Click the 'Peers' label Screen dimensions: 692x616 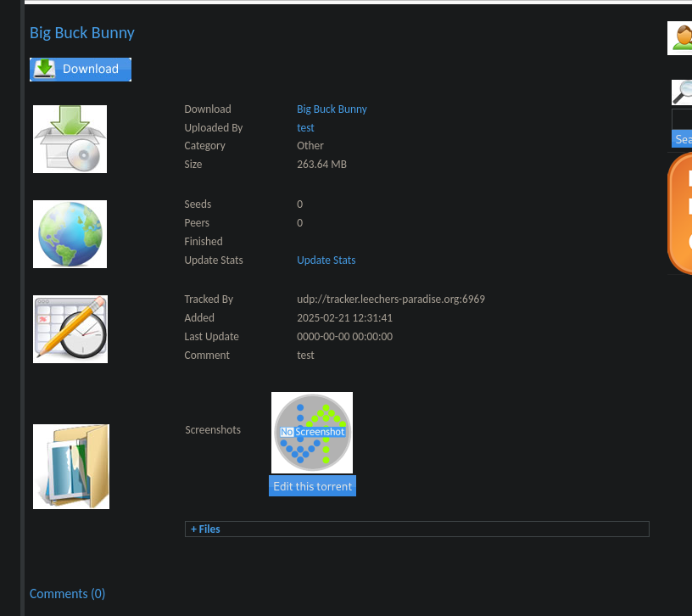(197, 223)
